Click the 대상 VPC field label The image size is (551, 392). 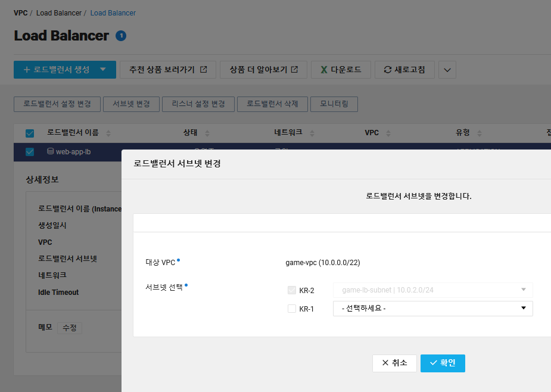160,263
